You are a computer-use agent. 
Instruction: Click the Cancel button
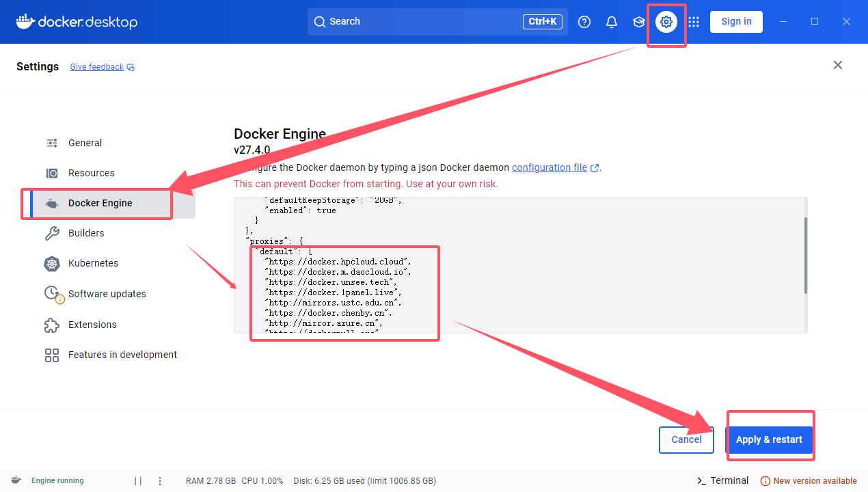[x=686, y=439]
